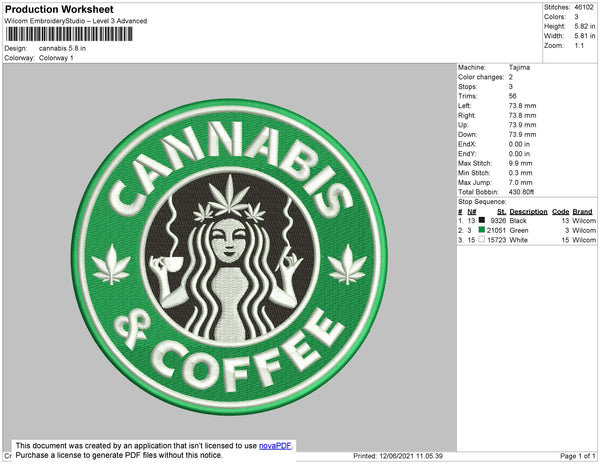
Task: Click the 'Code' column header
Action: click(x=561, y=212)
